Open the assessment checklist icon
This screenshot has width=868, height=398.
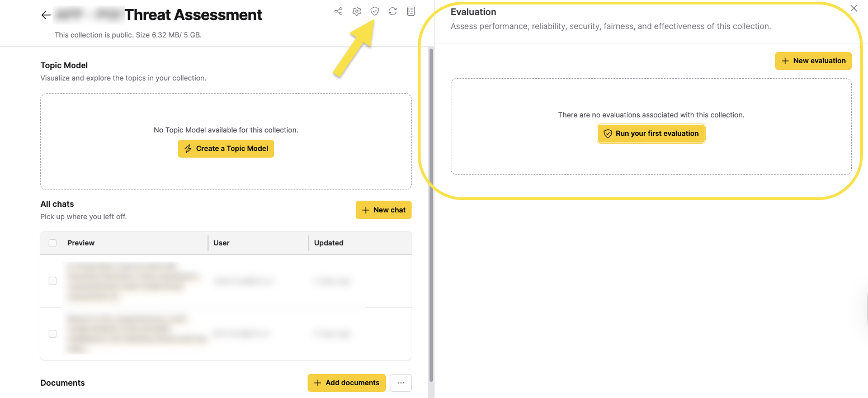coord(411,11)
